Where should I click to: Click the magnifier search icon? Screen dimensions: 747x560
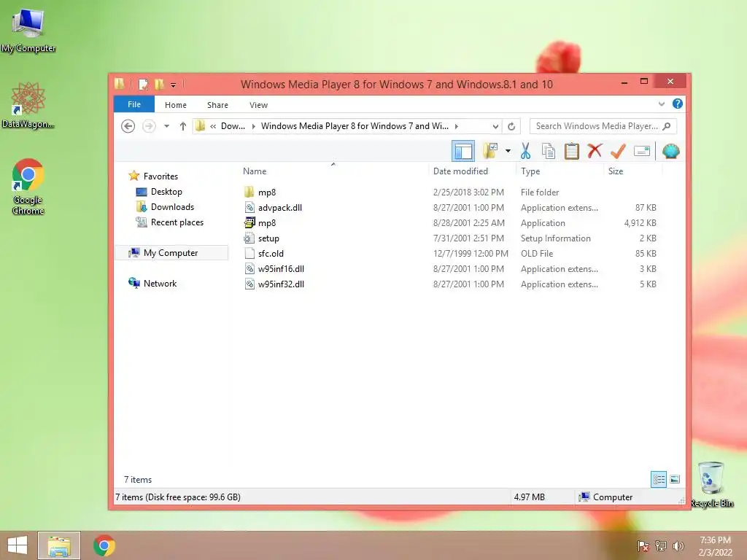click(667, 126)
